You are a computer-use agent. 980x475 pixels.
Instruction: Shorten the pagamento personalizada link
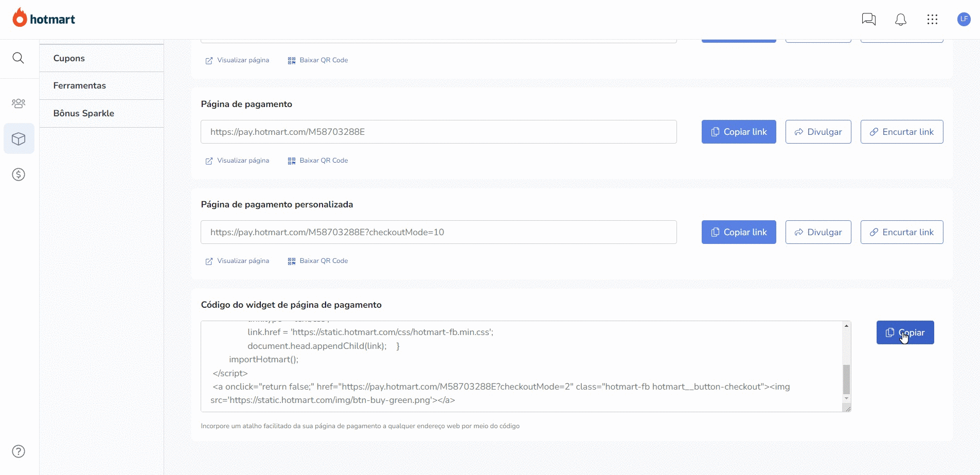pyautogui.click(x=902, y=232)
